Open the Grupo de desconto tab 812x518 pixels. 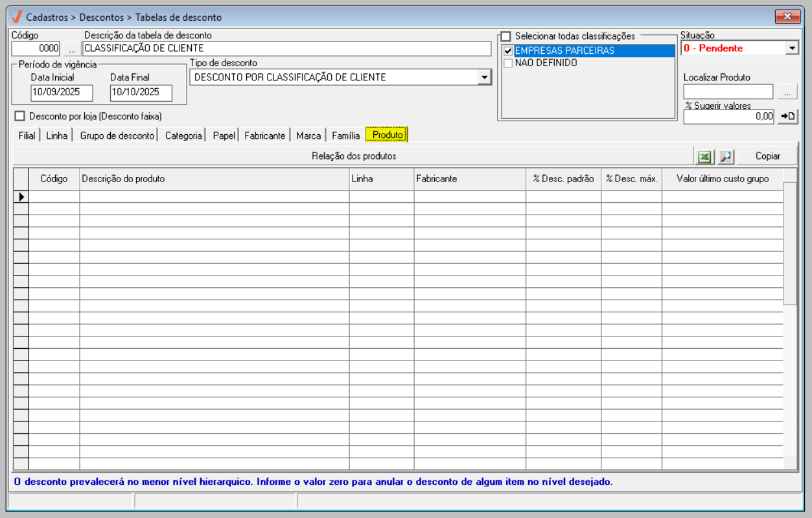pyautogui.click(x=117, y=135)
